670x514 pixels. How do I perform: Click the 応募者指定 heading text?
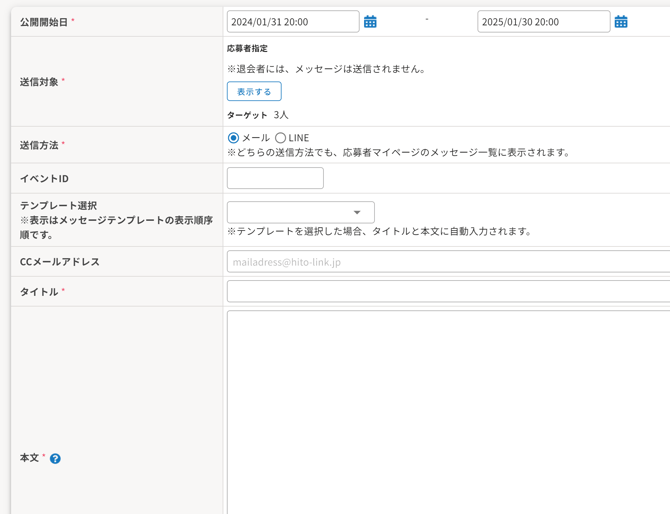tap(247, 48)
